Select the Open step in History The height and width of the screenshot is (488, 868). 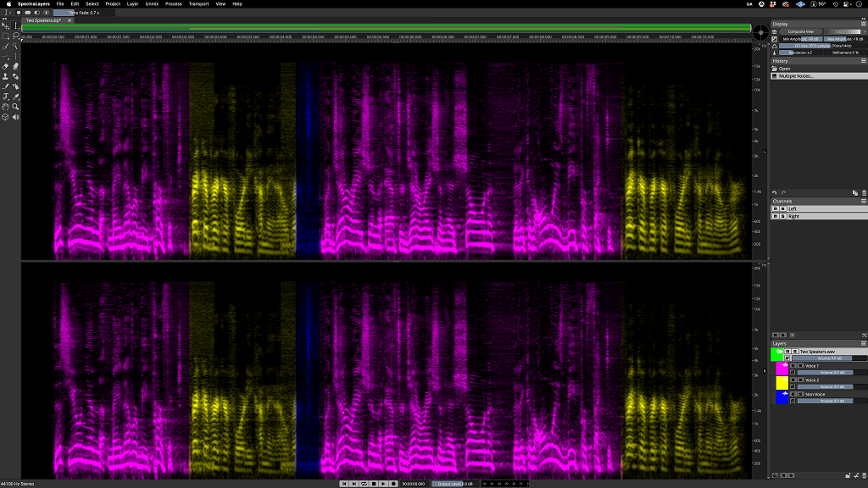818,69
